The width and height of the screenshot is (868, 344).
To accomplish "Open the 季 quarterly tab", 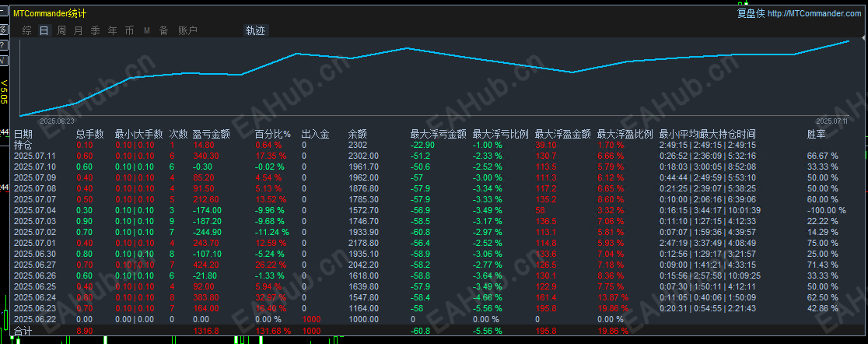I will click(x=95, y=31).
